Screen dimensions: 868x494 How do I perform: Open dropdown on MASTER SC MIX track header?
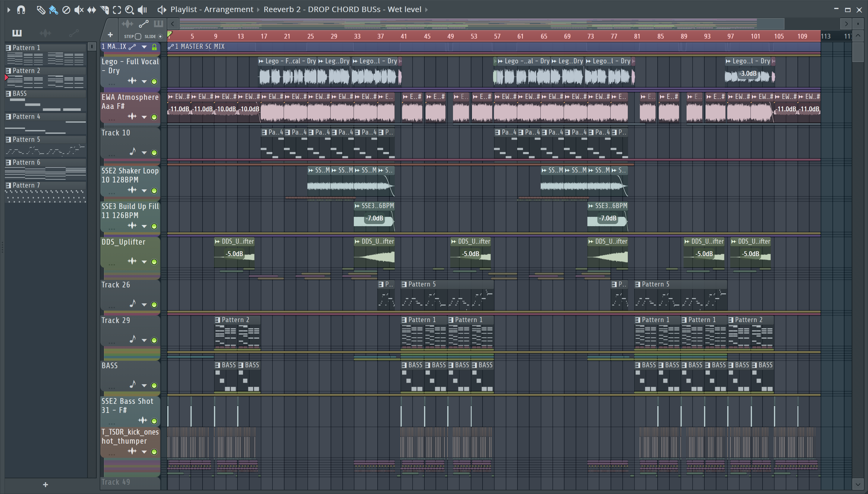tap(144, 47)
